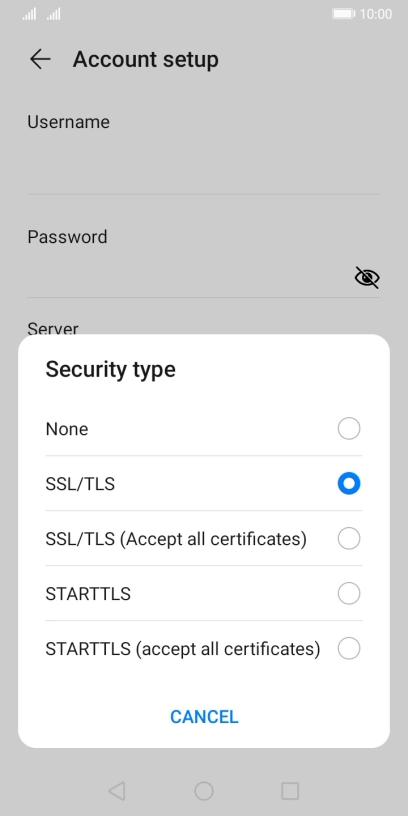Choose STARTTLS (accept all certificates) radio button
Viewport: 408px width, 816px height.
[349, 648]
